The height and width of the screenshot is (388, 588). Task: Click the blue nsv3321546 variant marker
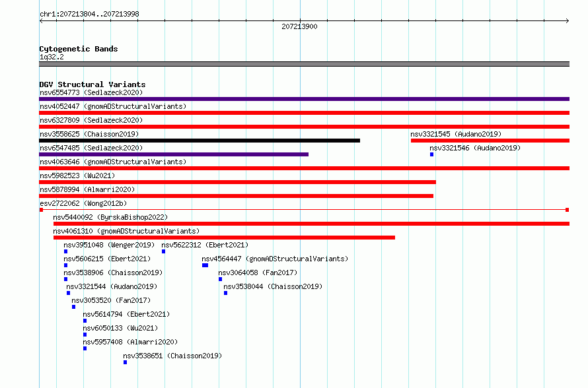click(431, 154)
